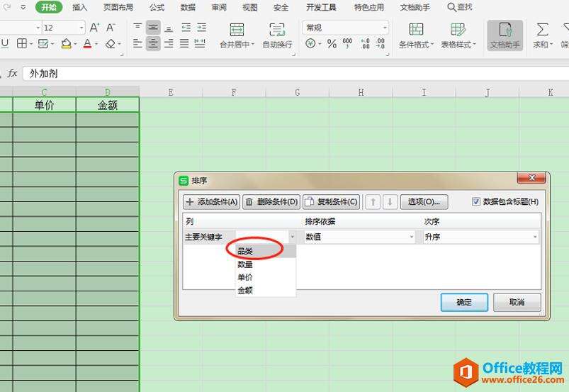Apply thousands separator format
This screenshot has width=569, height=392.
click(348, 44)
